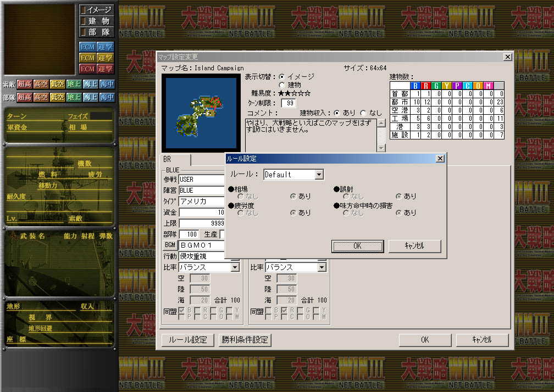Set 建物収入 to あり
This screenshot has width=554, height=392.
point(337,113)
